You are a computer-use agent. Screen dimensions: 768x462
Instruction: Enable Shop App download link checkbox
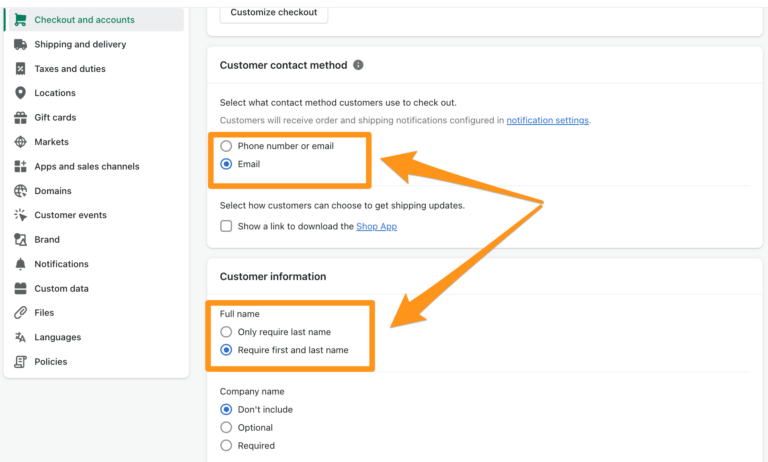click(x=226, y=226)
